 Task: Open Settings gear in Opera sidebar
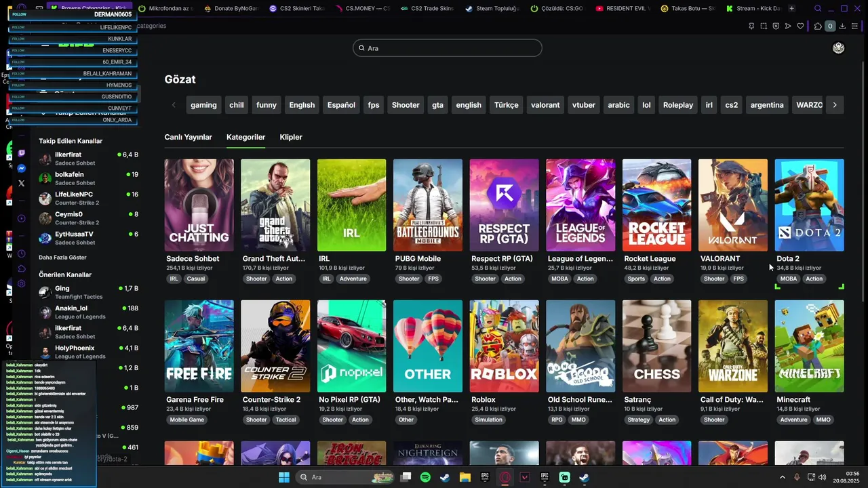click(22, 283)
